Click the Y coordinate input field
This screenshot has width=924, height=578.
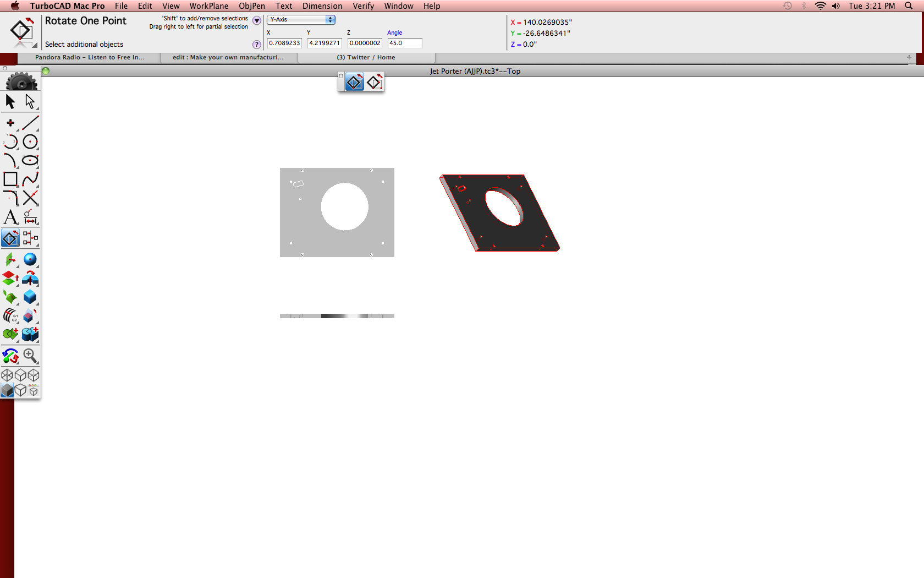324,43
